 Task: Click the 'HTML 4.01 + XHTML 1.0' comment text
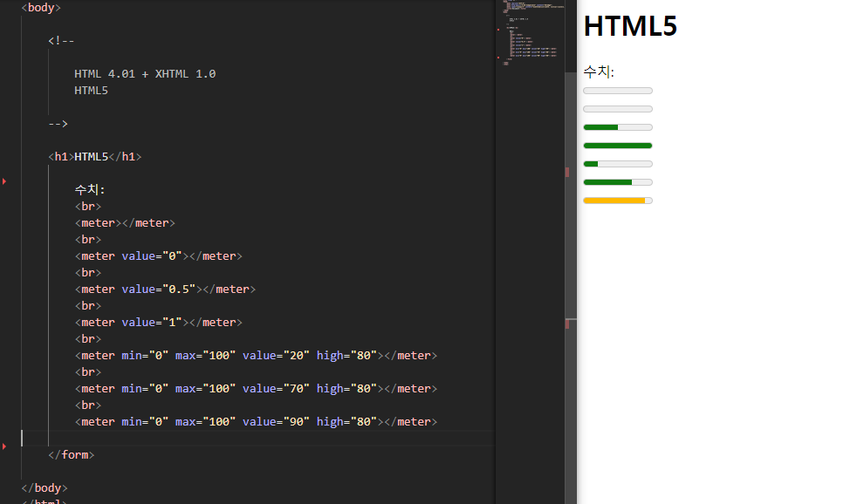tap(145, 74)
